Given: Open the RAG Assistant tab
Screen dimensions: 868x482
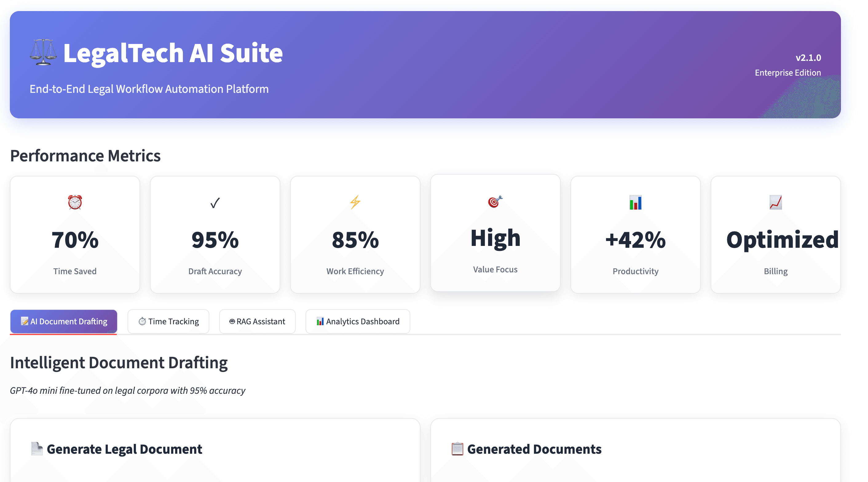Looking at the screenshot, I should [257, 321].
